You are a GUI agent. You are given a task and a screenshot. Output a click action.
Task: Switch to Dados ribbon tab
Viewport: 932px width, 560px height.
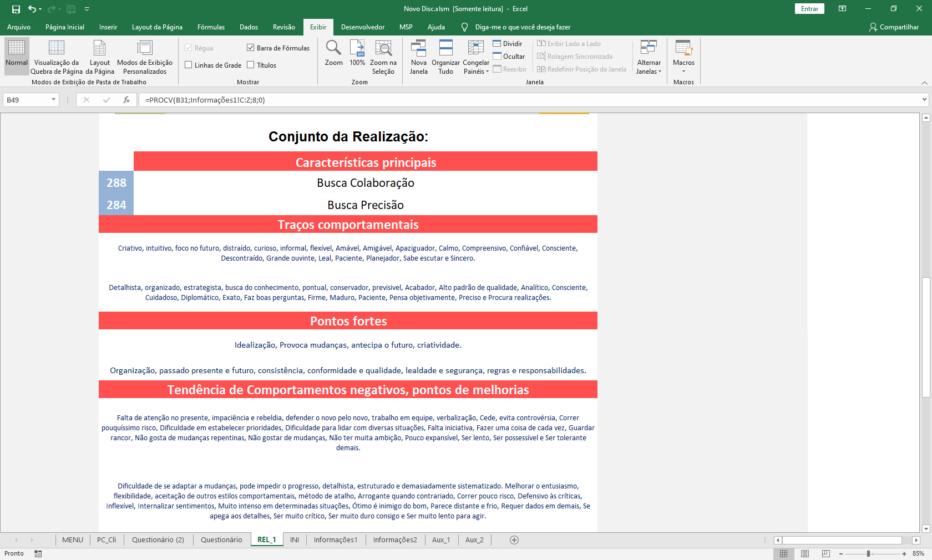(249, 27)
